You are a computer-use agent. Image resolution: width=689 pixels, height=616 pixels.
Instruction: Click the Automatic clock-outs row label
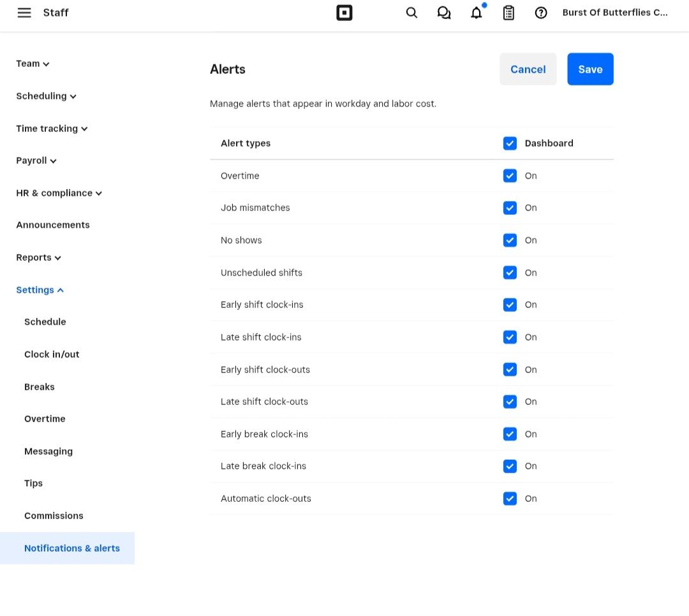point(266,499)
